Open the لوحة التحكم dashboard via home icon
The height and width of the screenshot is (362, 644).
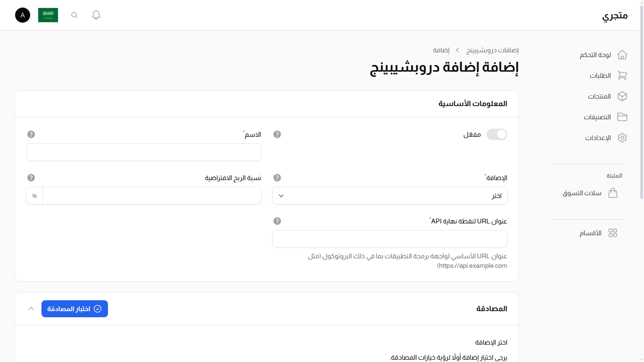pyautogui.click(x=622, y=55)
